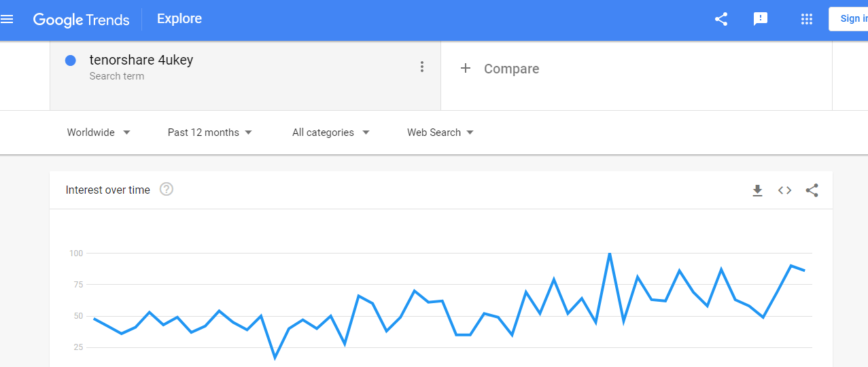
Task: Open the Google apps grid
Action: click(807, 19)
